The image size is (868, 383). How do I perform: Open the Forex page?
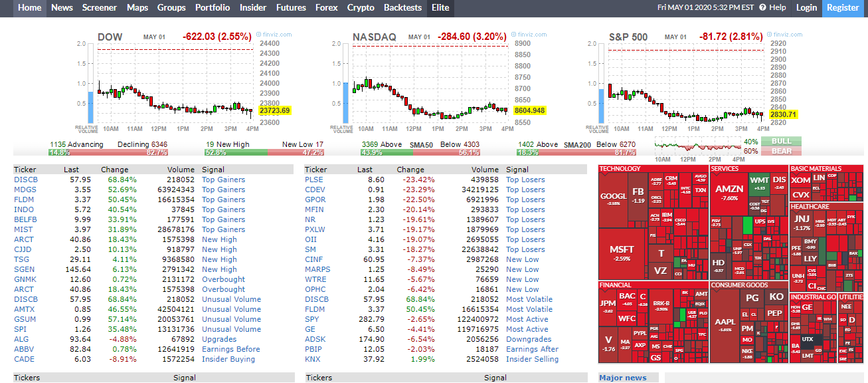pyautogui.click(x=326, y=8)
